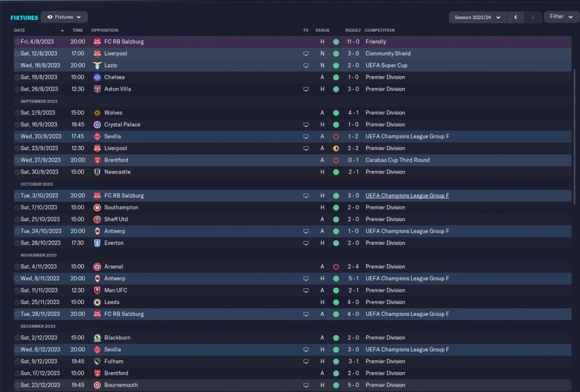
Task: Click the Wolves club badge icon
Action: click(x=97, y=113)
